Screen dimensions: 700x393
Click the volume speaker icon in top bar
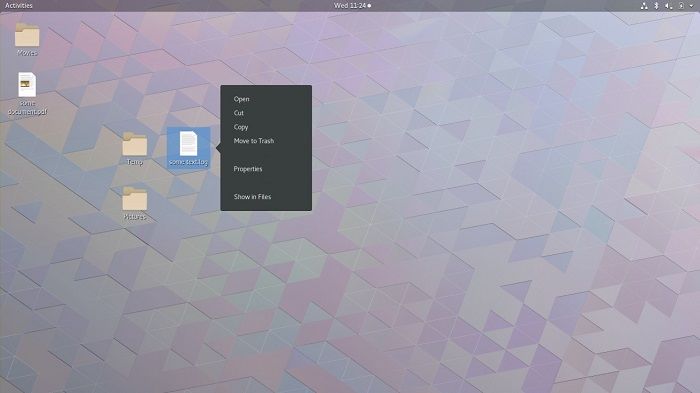(x=668, y=6)
